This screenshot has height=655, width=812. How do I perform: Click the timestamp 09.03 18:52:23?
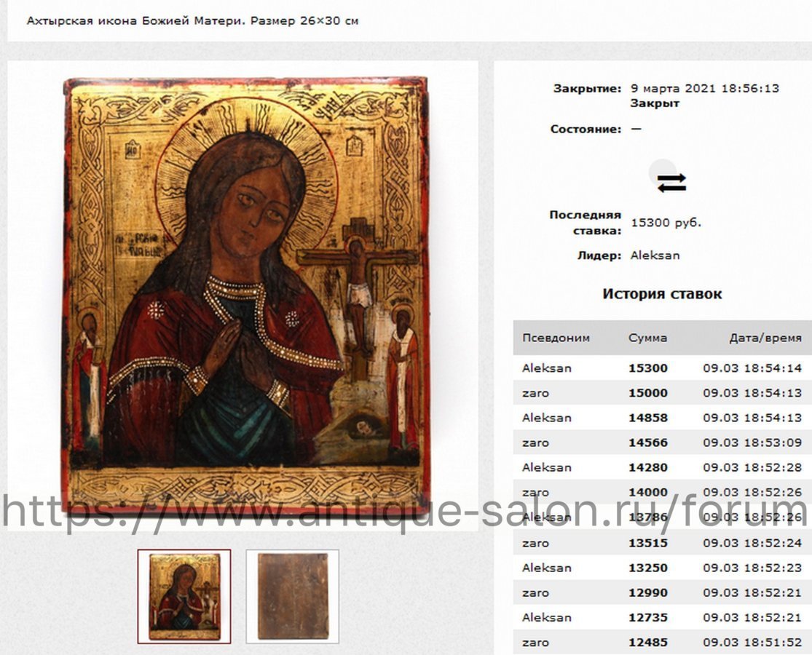pyautogui.click(x=752, y=568)
